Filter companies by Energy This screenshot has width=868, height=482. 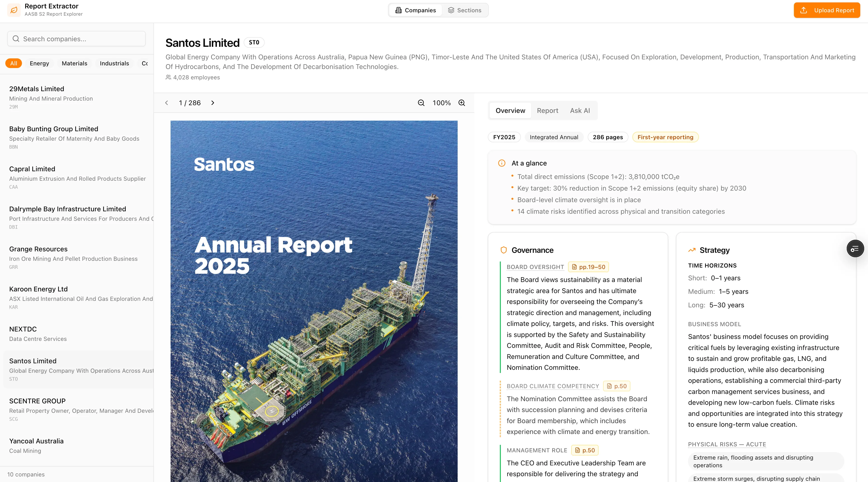39,63
